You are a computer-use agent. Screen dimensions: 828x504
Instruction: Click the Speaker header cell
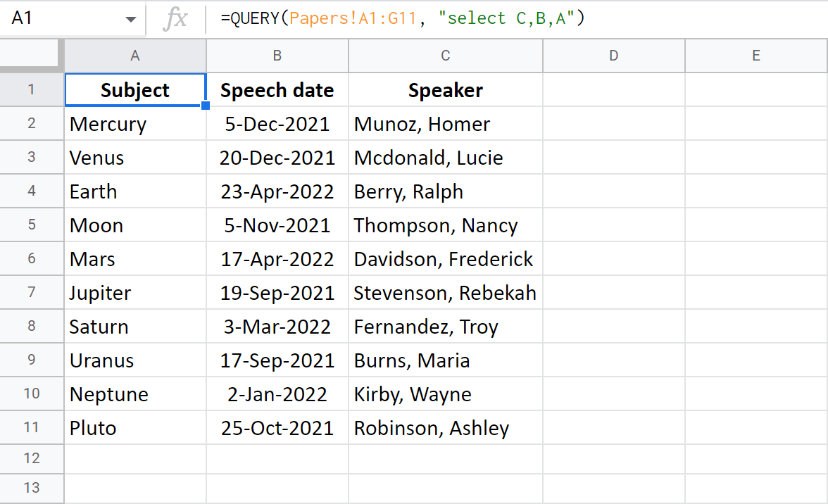point(445,90)
